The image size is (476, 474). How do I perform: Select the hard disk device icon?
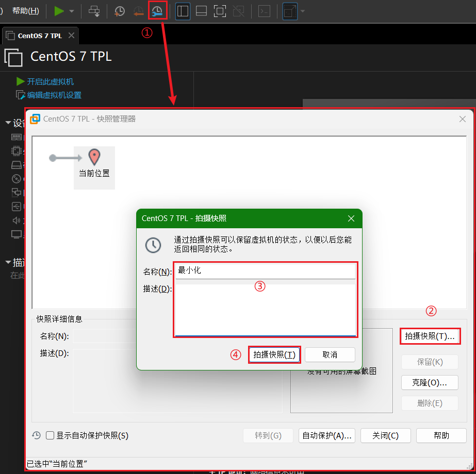[x=17, y=165]
